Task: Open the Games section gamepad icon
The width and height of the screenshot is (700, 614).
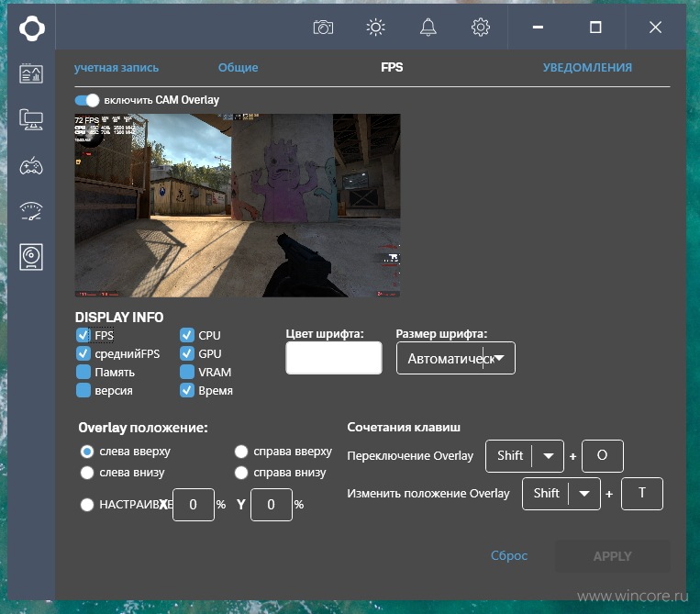Action: [31, 166]
